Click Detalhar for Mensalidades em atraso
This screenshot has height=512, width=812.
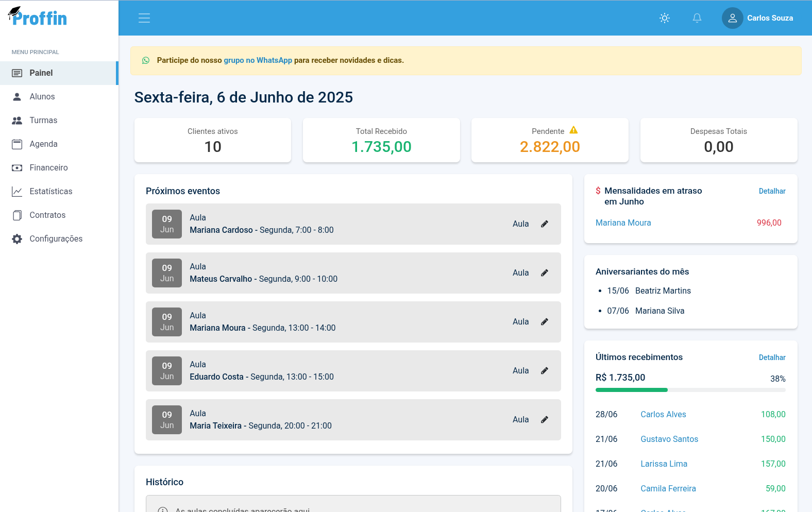point(772,191)
